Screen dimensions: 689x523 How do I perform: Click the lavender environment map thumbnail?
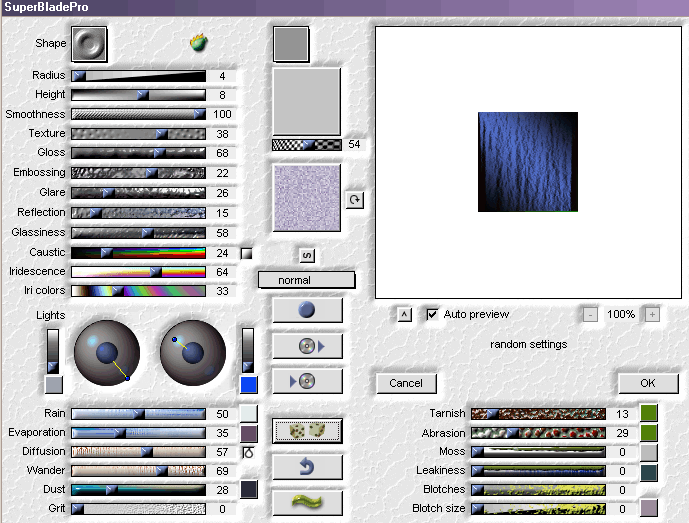tap(307, 198)
